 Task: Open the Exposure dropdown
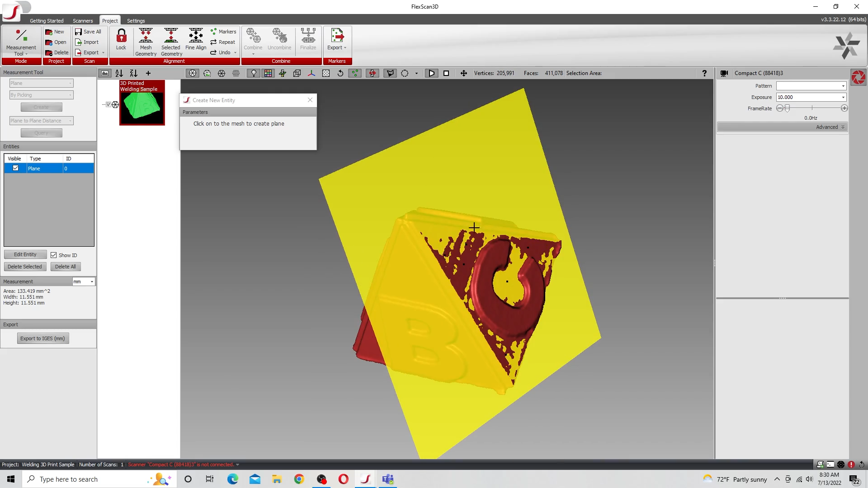coord(811,97)
